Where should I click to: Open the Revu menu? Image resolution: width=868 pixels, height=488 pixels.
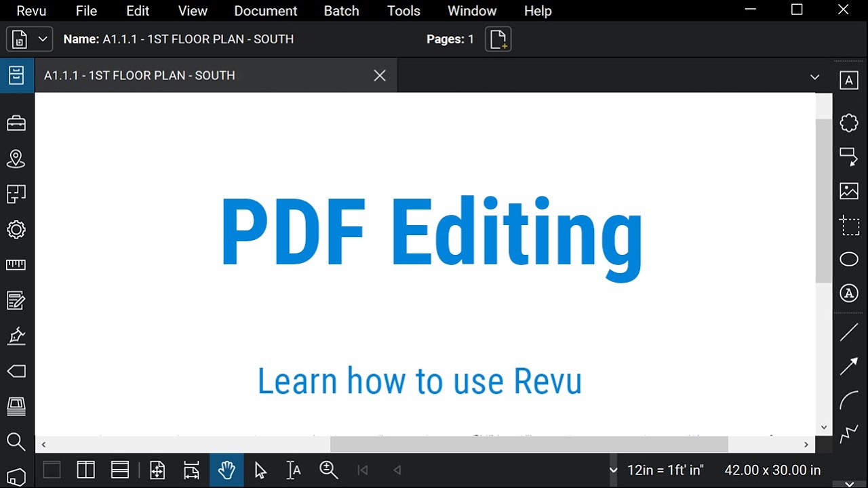[31, 11]
